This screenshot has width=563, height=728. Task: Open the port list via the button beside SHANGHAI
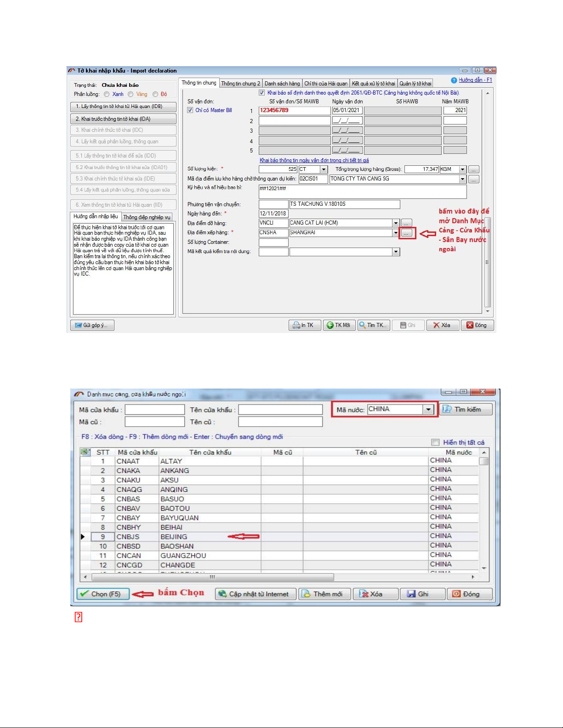406,233
